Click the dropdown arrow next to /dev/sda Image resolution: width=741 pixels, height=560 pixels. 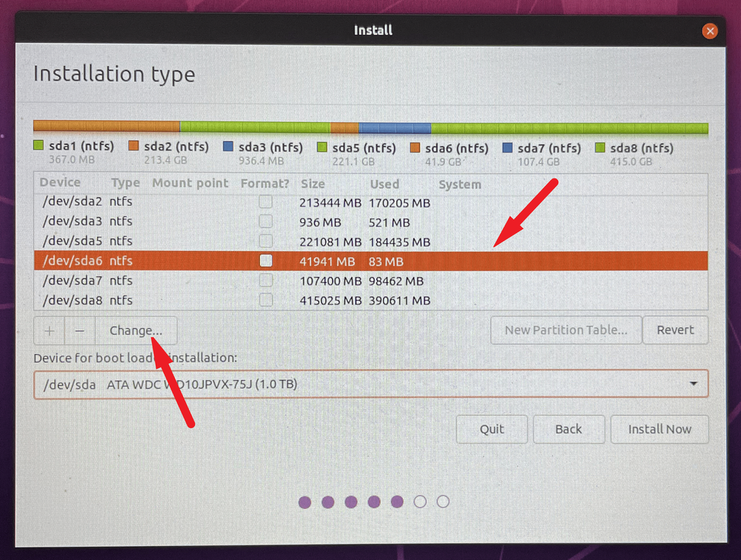coord(694,384)
